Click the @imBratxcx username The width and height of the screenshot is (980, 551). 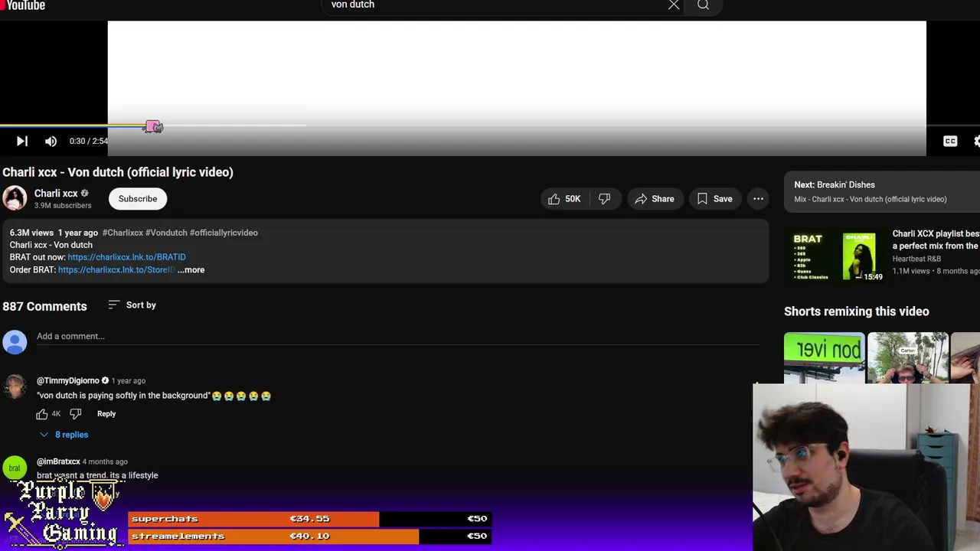coord(58,461)
